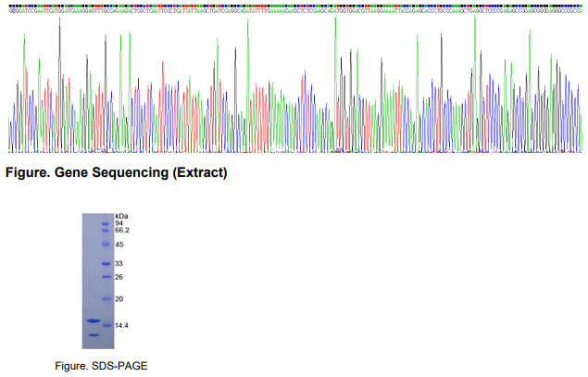Screen dimensions: 588x377
Task: Click the 45 kDa marker label
Action: tap(119, 245)
